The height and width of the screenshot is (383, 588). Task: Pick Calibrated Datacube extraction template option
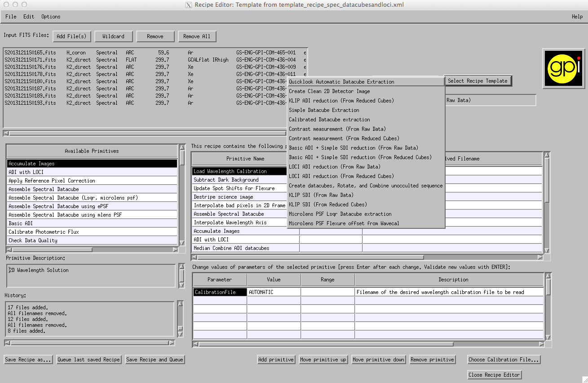329,120
